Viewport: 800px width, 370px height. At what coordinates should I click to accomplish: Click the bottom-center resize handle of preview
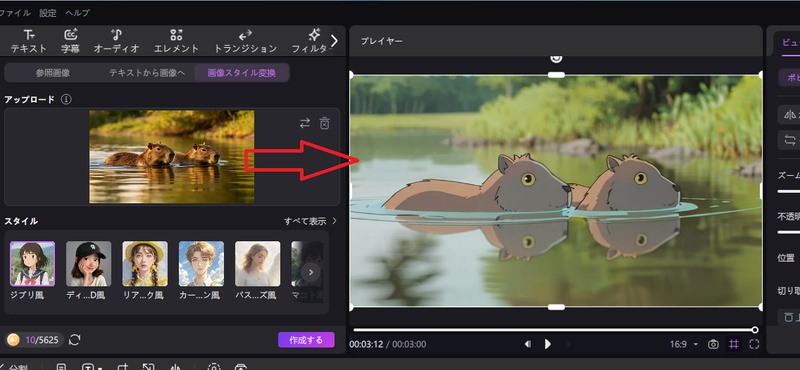tap(556, 307)
